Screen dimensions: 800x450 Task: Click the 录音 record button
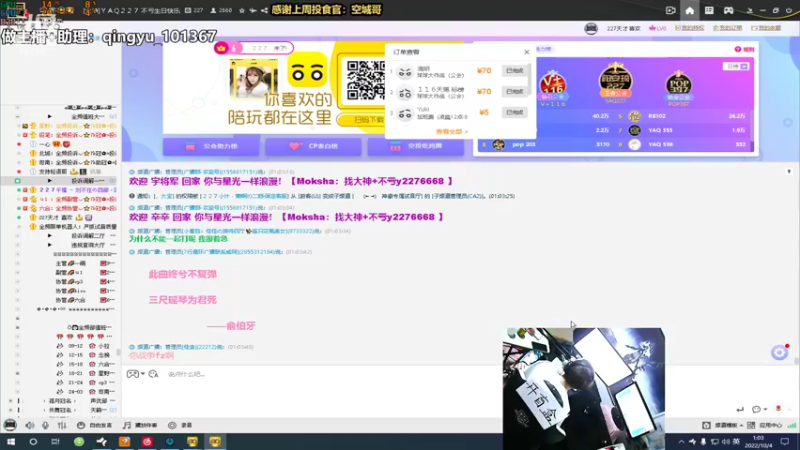tap(180, 425)
